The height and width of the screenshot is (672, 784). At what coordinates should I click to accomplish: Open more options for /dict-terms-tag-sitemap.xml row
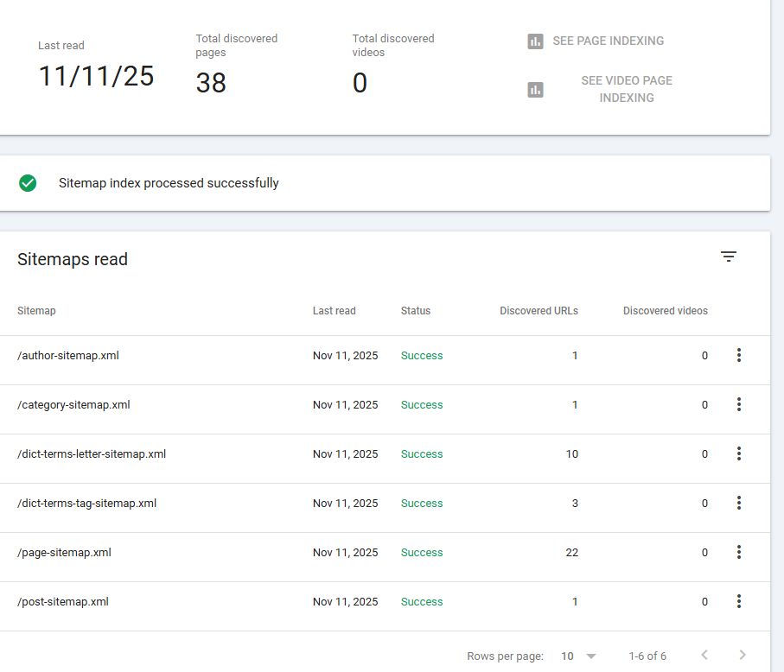click(x=738, y=503)
